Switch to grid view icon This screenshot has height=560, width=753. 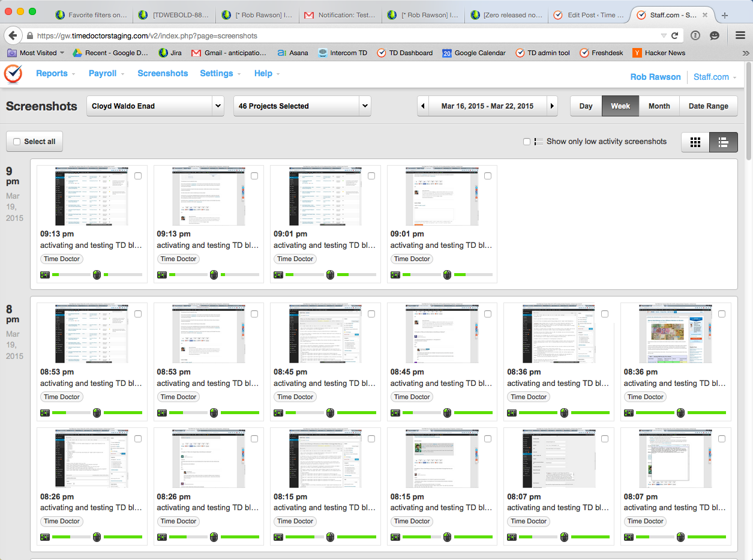click(x=695, y=142)
